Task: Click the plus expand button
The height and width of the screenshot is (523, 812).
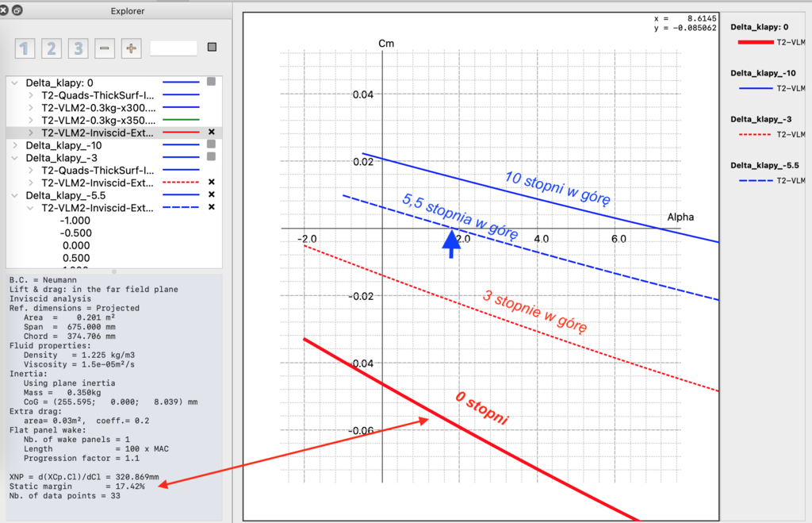Action: [x=131, y=48]
